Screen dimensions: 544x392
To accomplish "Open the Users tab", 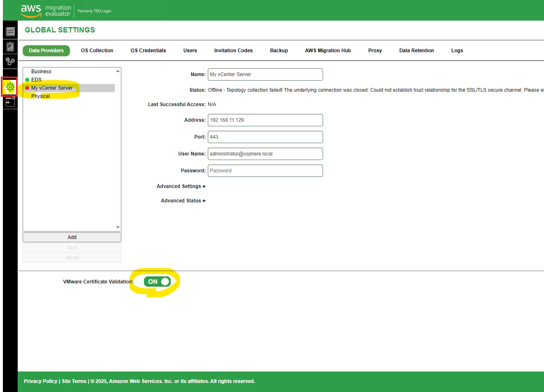I will [x=190, y=51].
